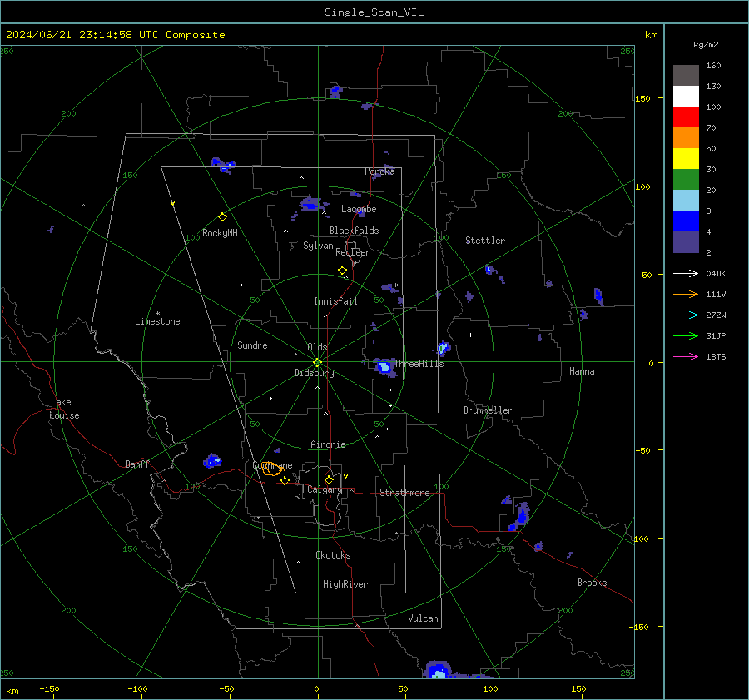Click the yellow diamond marker near RockyMH
The width and height of the screenshot is (749, 700).
click(x=222, y=217)
